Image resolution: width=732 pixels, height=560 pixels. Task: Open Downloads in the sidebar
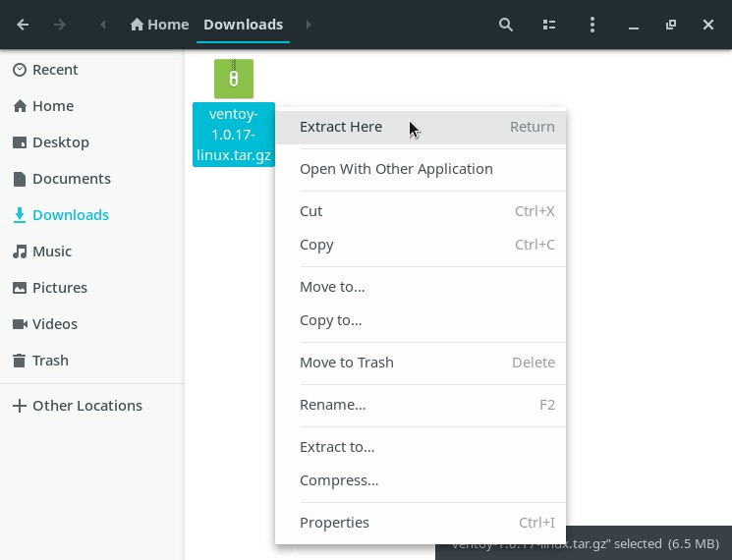(x=92, y=215)
